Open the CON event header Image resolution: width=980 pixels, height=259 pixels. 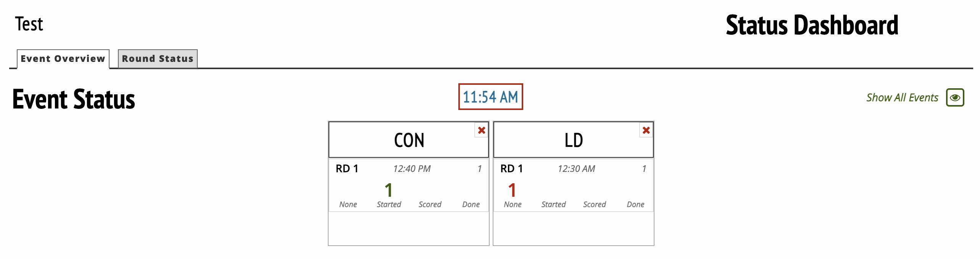pos(409,140)
